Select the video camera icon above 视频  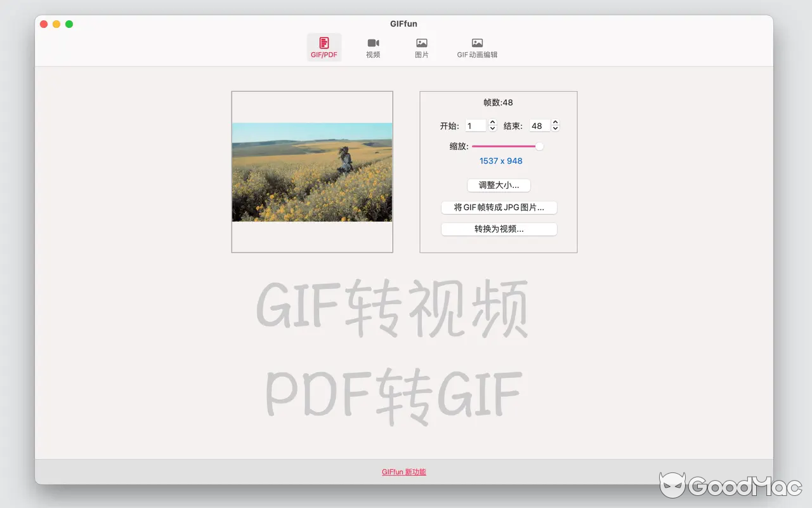coord(373,42)
